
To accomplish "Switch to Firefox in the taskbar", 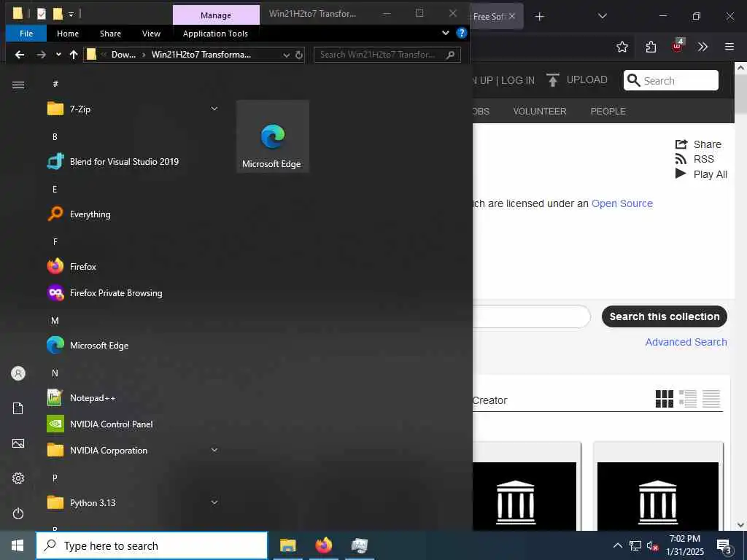I will 323,545.
